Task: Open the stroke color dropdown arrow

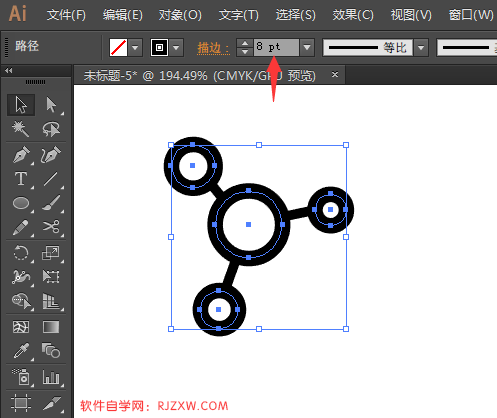Action: pyautogui.click(x=176, y=48)
